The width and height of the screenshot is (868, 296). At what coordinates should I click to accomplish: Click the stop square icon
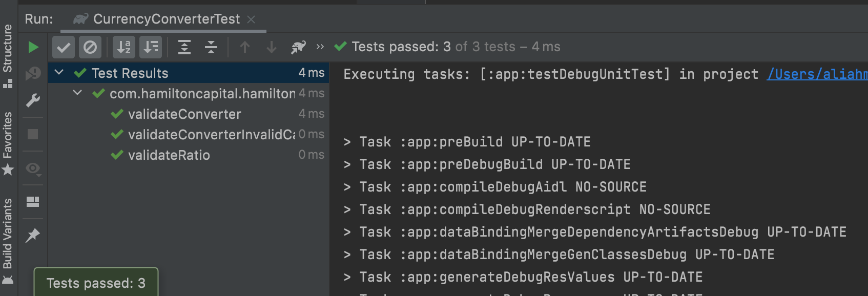33,134
